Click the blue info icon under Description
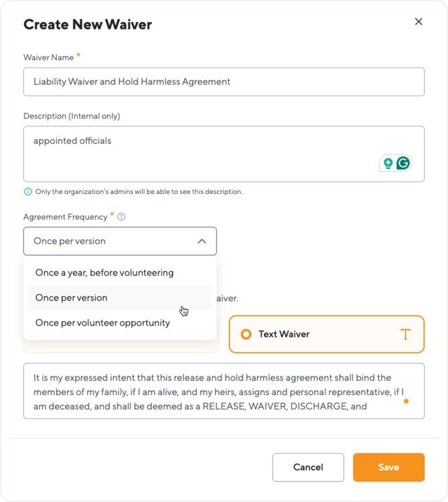 28,192
